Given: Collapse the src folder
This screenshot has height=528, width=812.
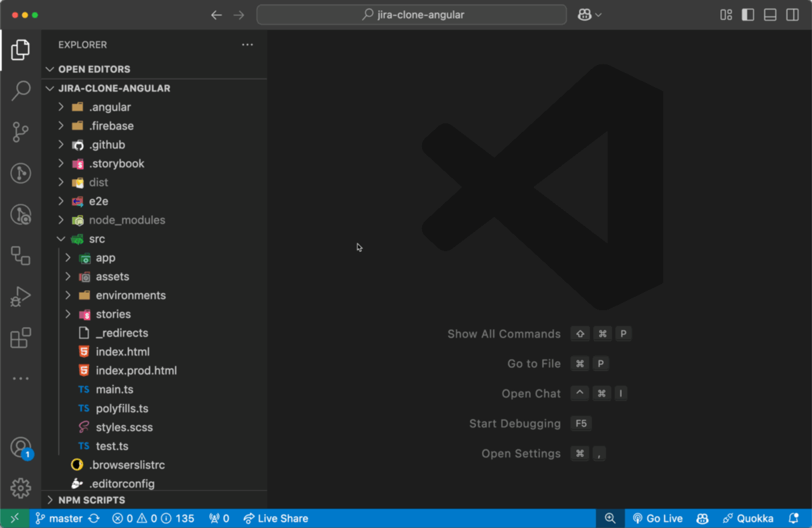Looking at the screenshot, I should point(154,239).
